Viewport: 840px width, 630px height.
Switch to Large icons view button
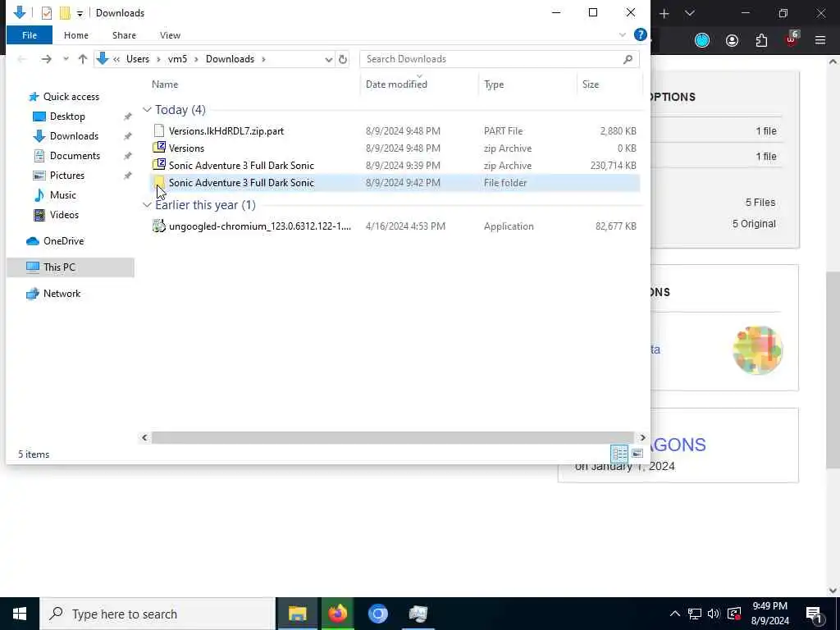[637, 454]
